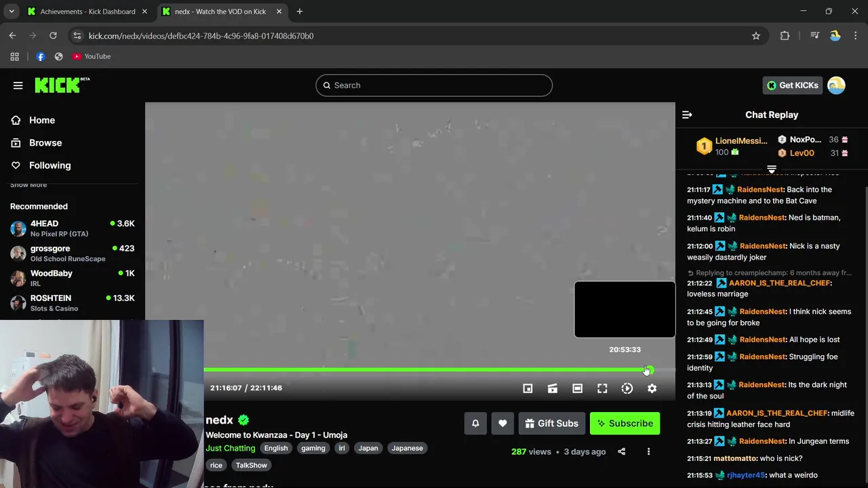Open Chrome profile avatar
This screenshot has width=868, height=488.
[835, 36]
